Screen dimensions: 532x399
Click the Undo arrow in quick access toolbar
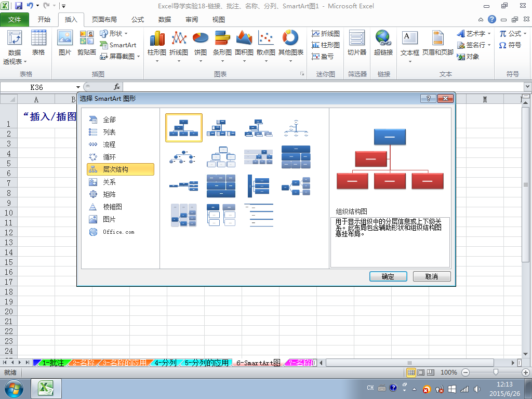[x=30, y=6]
